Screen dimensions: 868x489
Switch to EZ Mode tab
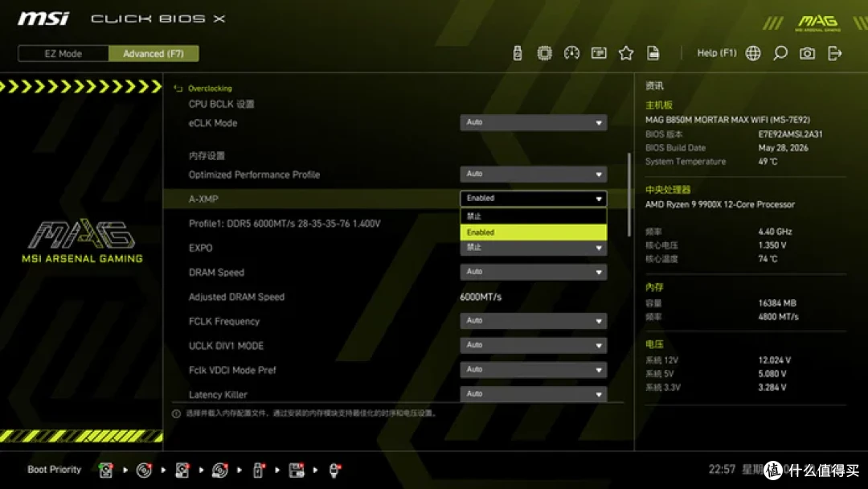63,54
